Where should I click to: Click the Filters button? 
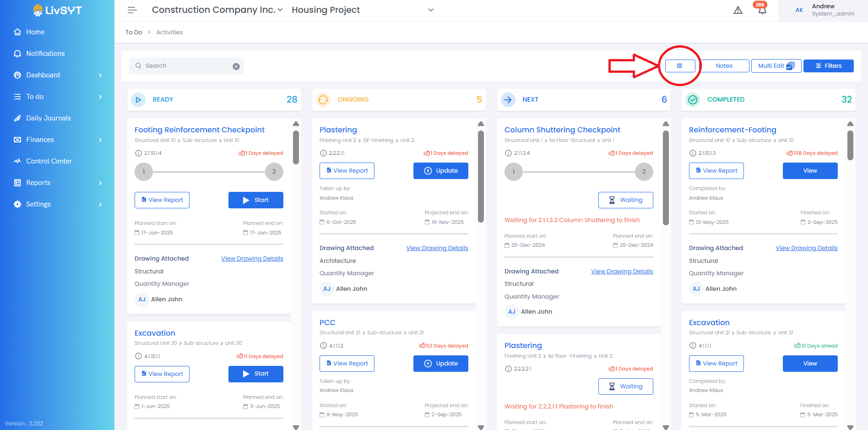click(x=828, y=66)
